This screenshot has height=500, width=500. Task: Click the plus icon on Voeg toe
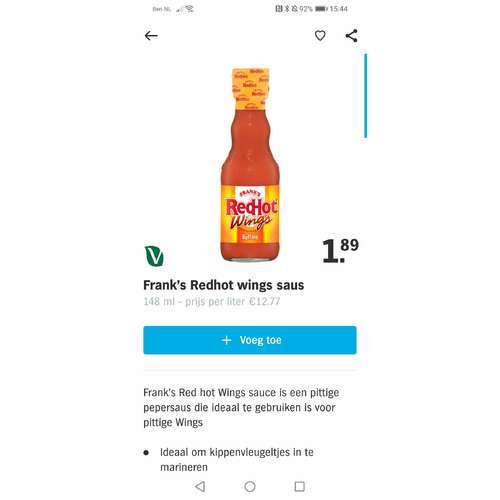point(226,340)
